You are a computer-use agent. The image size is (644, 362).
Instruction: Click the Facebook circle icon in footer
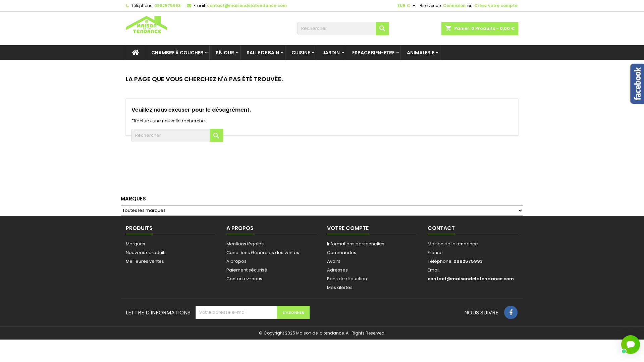(511, 312)
